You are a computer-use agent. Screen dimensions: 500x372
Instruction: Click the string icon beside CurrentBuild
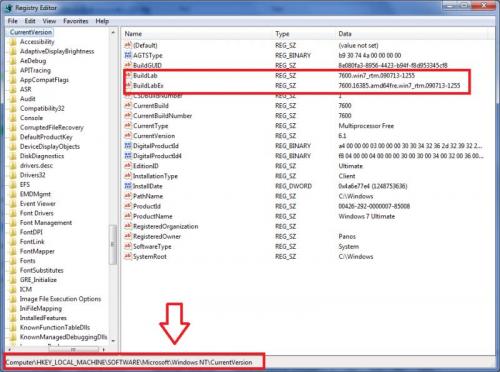[x=128, y=106]
